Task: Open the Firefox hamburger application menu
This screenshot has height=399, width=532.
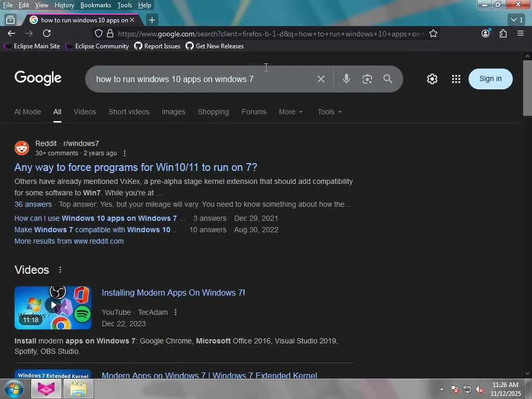Action: pos(521,33)
